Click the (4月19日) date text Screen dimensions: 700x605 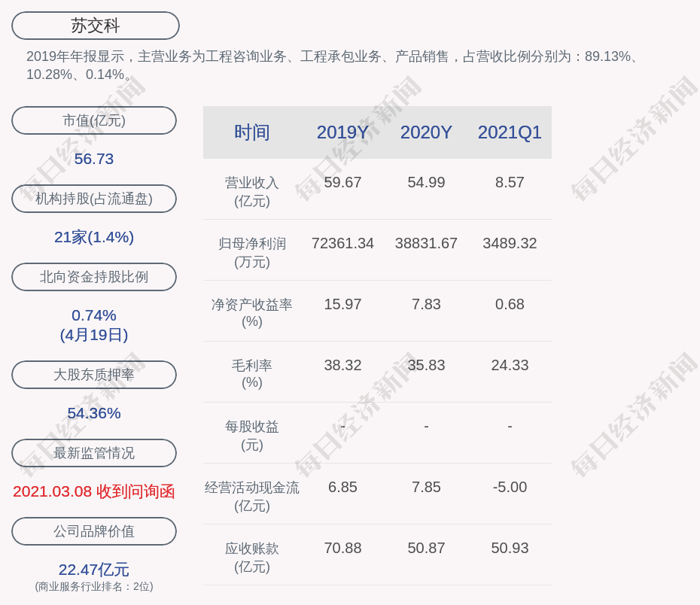pyautogui.click(x=94, y=335)
